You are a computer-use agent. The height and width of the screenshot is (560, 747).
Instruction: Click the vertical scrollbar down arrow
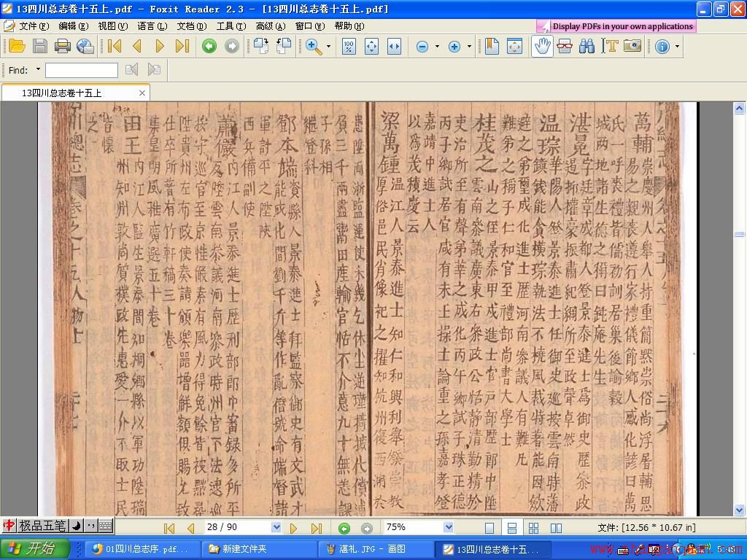[740, 510]
